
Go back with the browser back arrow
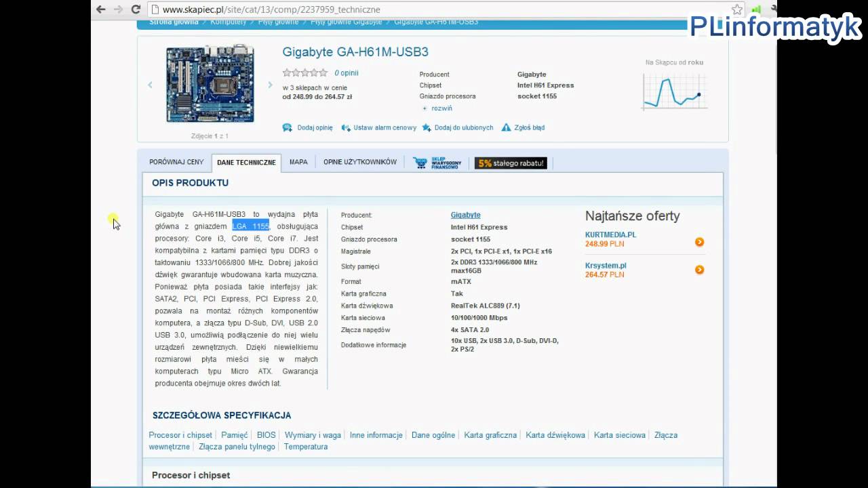[101, 9]
